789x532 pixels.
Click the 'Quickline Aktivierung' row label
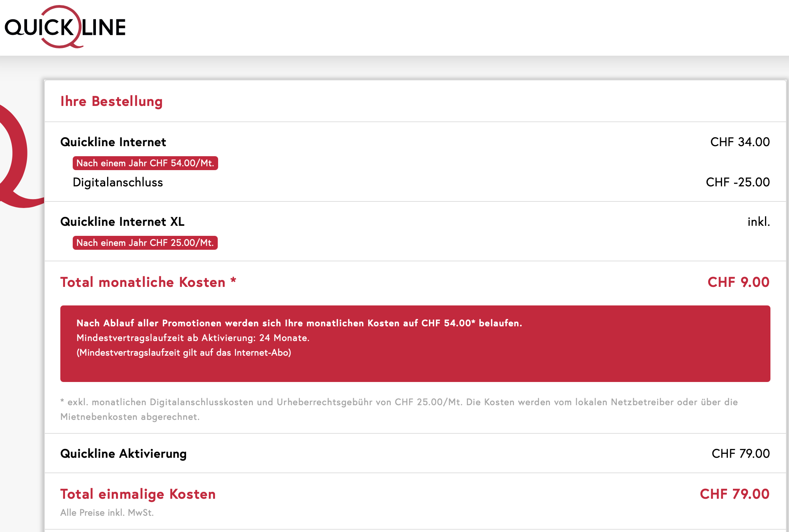tap(123, 454)
